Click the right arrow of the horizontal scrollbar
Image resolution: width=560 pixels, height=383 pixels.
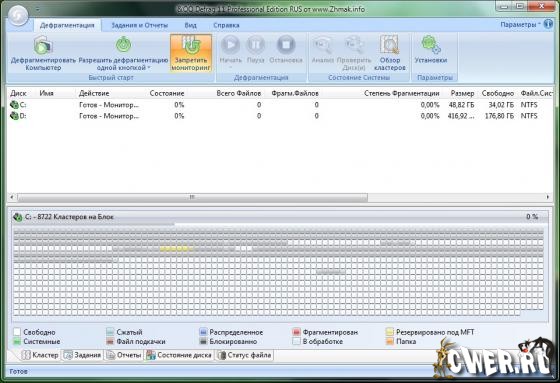(548, 197)
